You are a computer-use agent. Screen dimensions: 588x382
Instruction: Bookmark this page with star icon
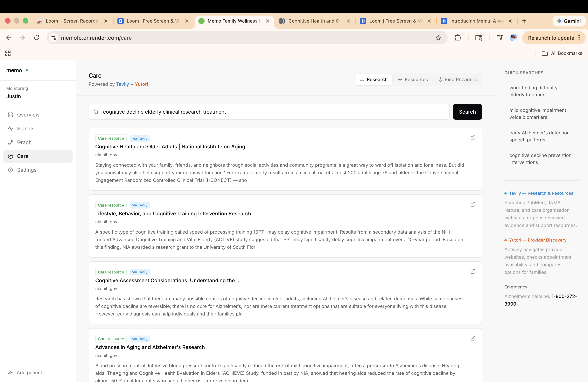click(x=438, y=38)
